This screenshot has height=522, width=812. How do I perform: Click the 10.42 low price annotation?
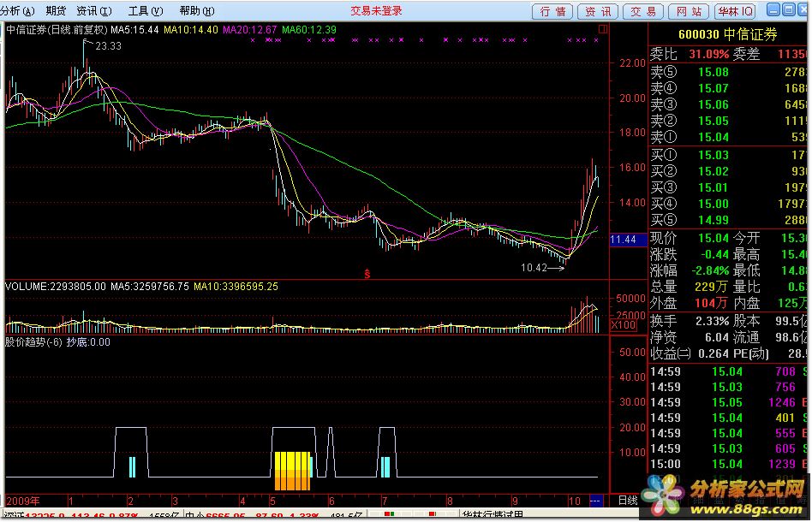click(534, 268)
